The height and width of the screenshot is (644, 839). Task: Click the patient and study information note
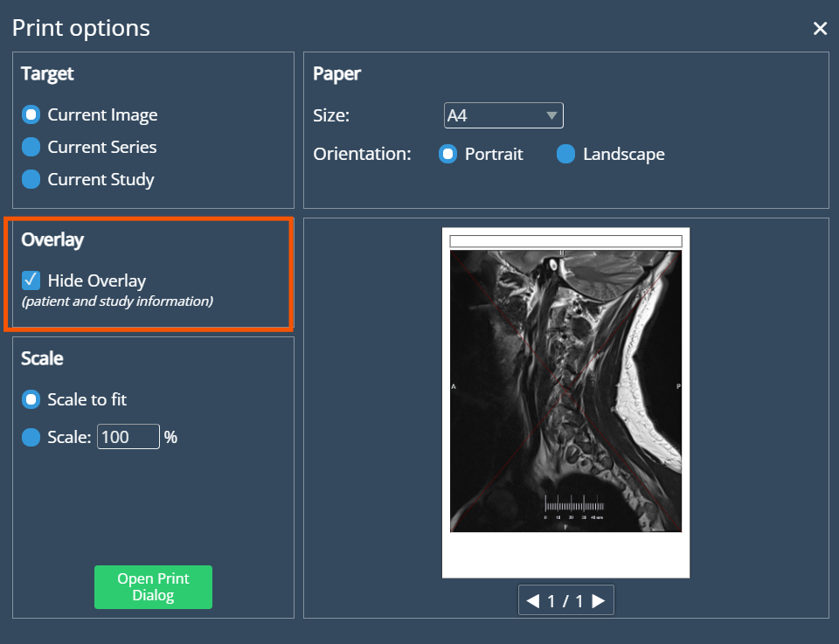tap(117, 301)
